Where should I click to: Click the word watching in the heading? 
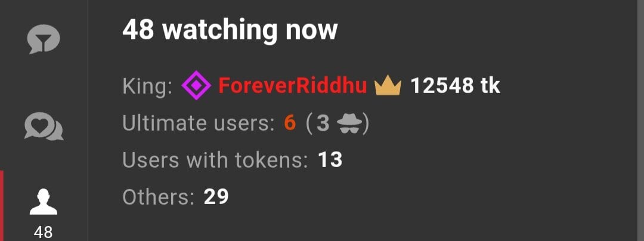tap(220, 31)
